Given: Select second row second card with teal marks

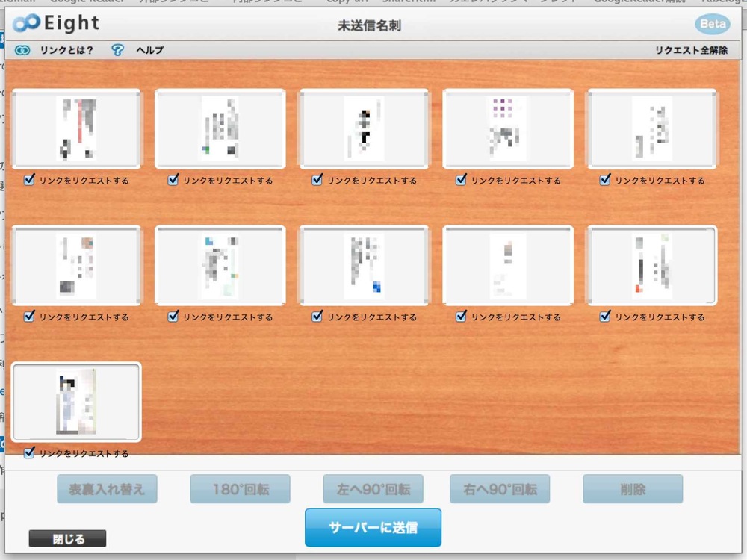Looking at the screenshot, I should [x=220, y=265].
